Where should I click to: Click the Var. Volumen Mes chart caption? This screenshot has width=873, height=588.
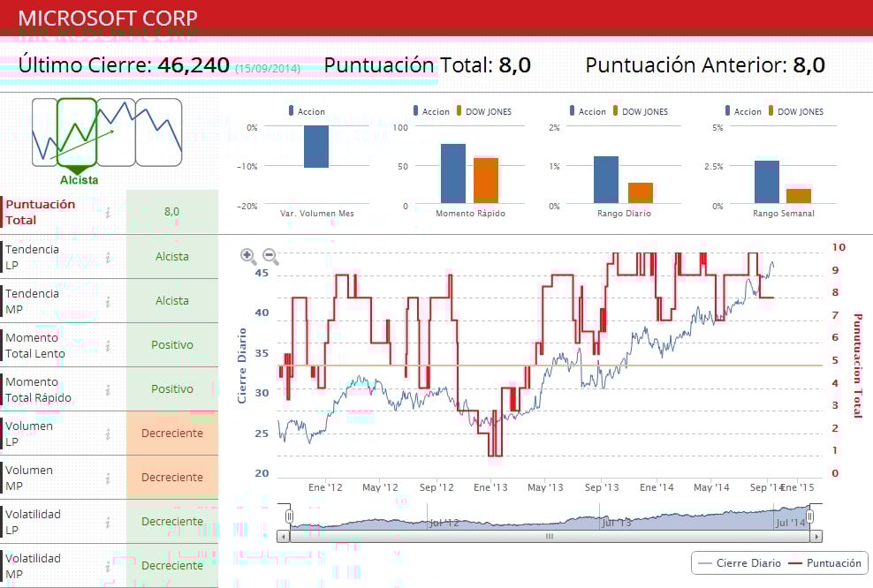[317, 214]
